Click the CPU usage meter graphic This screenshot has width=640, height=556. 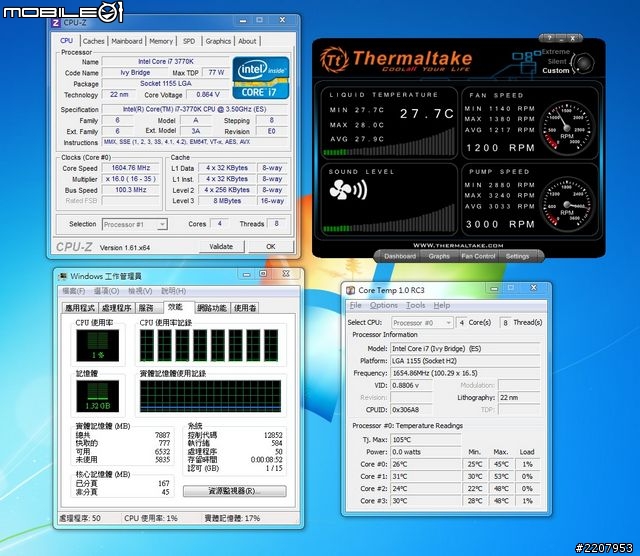(x=98, y=346)
